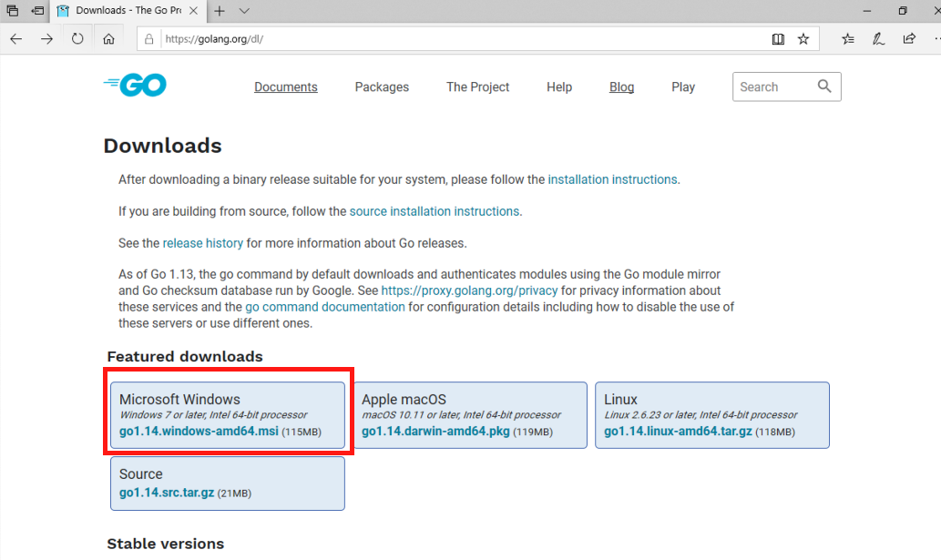The width and height of the screenshot is (941, 560).
Task: Open tab preview chevron dropdown
Action: 244,11
